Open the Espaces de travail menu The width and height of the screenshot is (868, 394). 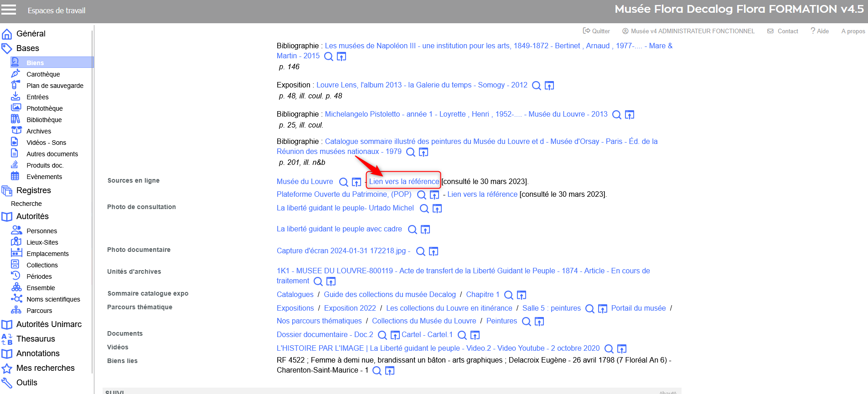coord(56,10)
